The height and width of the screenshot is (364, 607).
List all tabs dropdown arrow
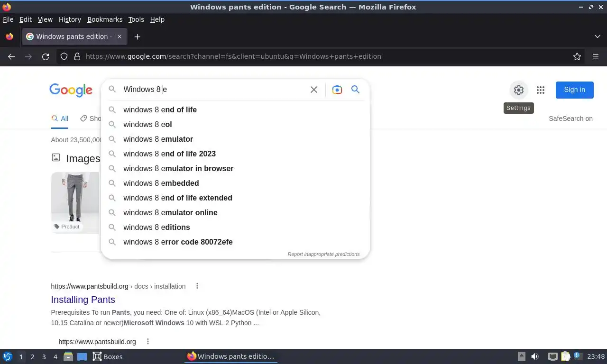point(597,36)
